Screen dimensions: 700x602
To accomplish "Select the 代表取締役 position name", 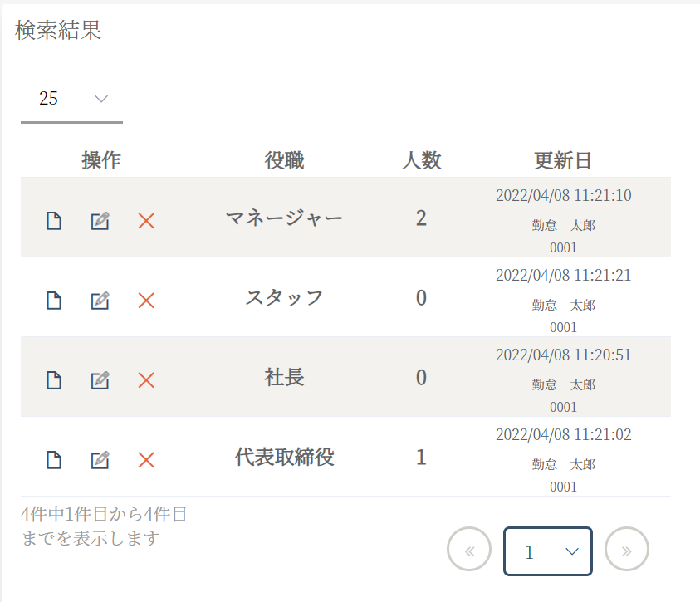I will [284, 457].
